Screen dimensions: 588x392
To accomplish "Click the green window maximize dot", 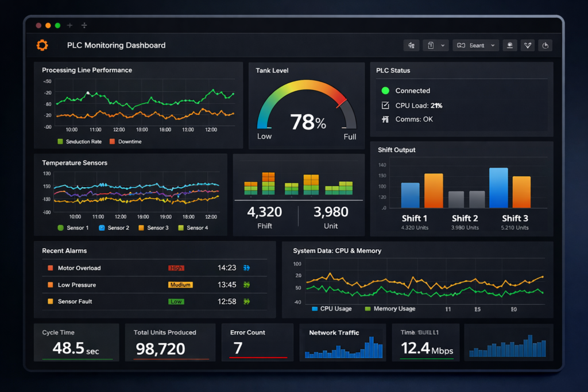I will pos(57,25).
